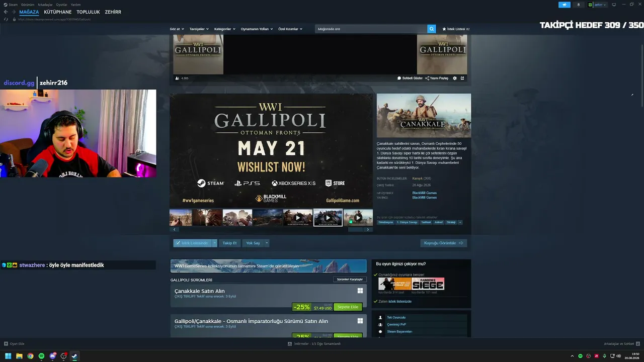Open the İstek Listesi link
Viewport: 644px width, 362px height.
coord(456,29)
